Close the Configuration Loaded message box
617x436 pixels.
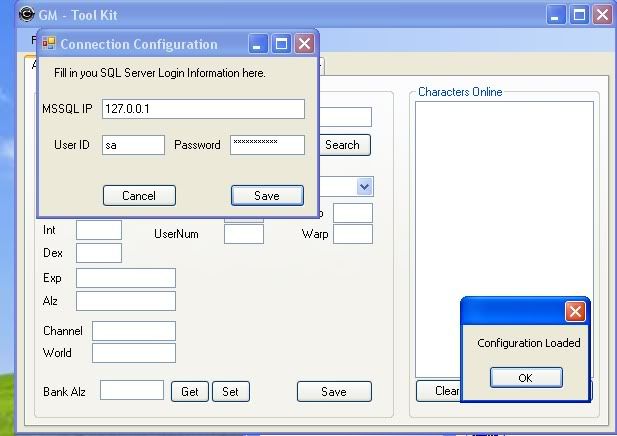click(x=575, y=311)
